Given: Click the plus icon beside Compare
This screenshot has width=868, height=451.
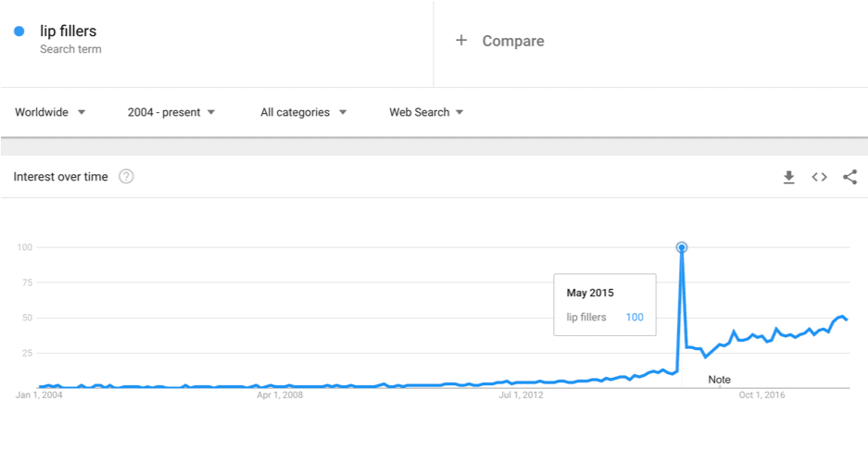Looking at the screenshot, I should click(461, 41).
